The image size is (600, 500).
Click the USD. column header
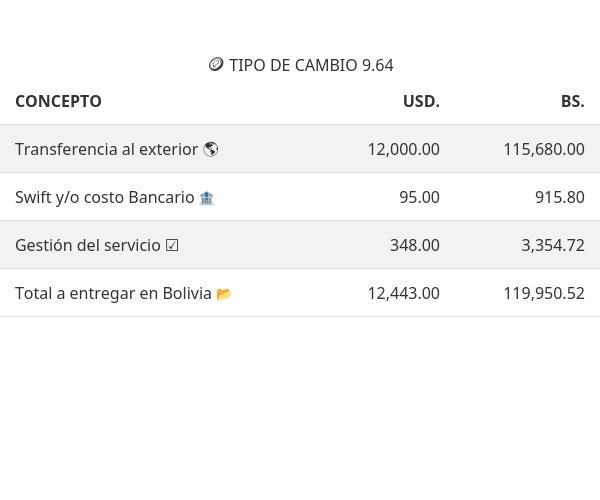pos(421,101)
